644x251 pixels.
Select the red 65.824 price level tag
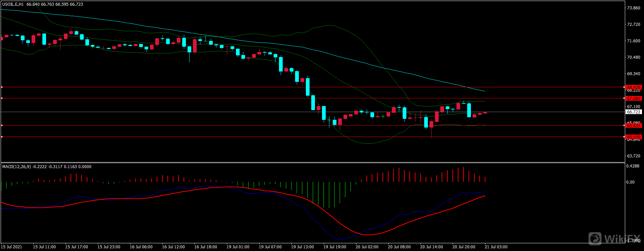[x=634, y=125]
